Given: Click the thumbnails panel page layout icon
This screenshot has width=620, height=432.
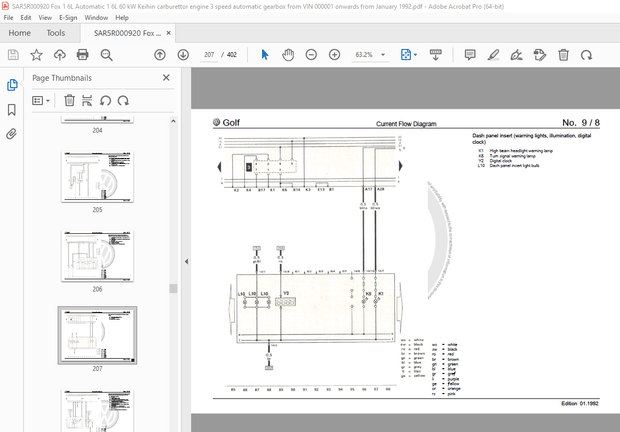Looking at the screenshot, I should point(87,101).
